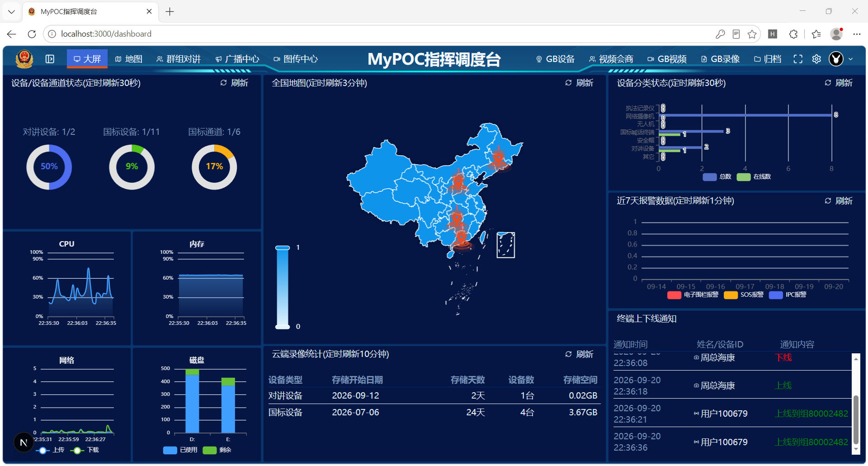Open browser extensions puzzle icon
Image resolution: width=868 pixels, height=466 pixels.
(793, 34)
